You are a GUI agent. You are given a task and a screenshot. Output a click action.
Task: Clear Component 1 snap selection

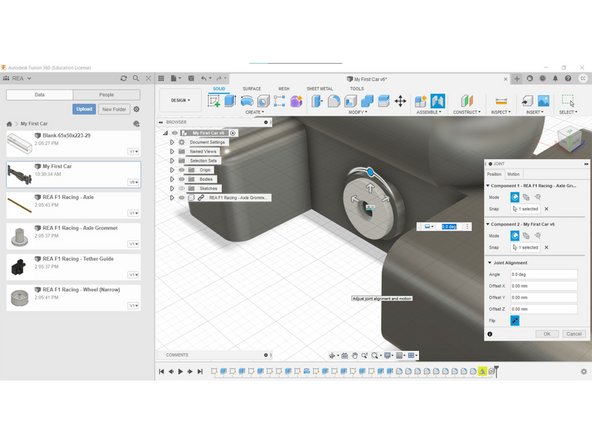(x=546, y=209)
